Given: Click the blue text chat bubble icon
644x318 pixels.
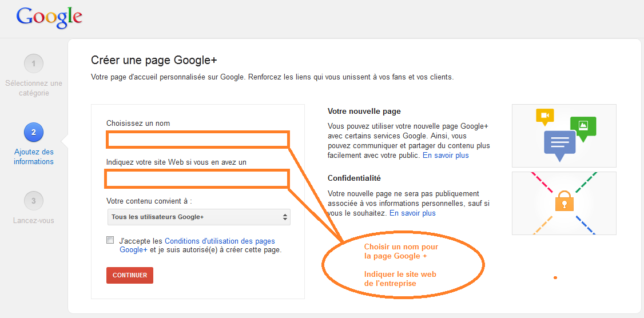Looking at the screenshot, I should [559, 143].
